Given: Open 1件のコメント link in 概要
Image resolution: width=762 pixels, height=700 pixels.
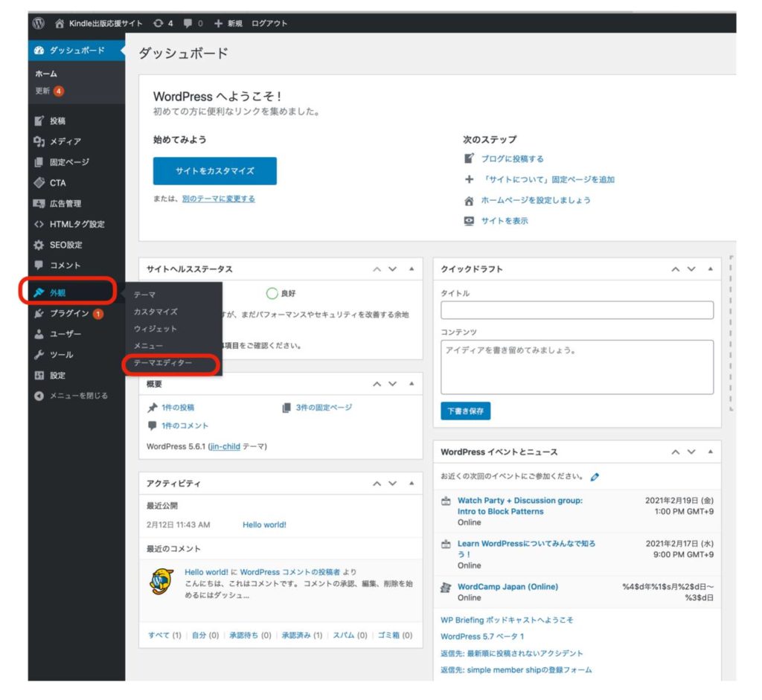Looking at the screenshot, I should (185, 426).
